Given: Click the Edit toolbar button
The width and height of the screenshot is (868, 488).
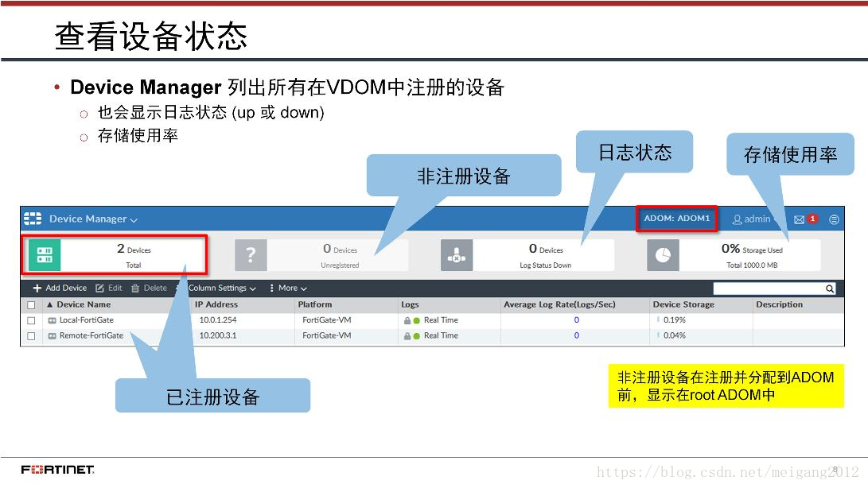Looking at the screenshot, I should 108,288.
